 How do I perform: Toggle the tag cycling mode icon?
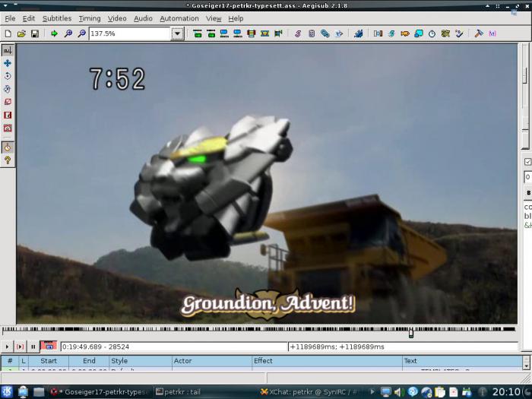(492, 33)
